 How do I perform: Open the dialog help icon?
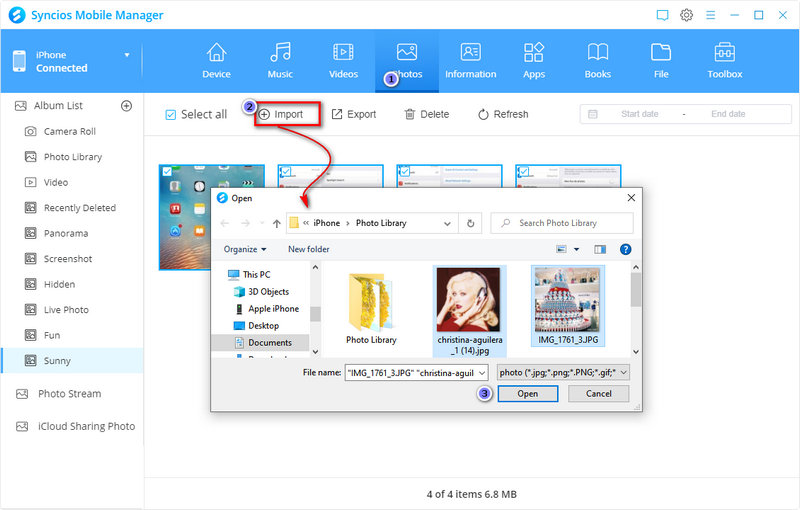[x=626, y=249]
